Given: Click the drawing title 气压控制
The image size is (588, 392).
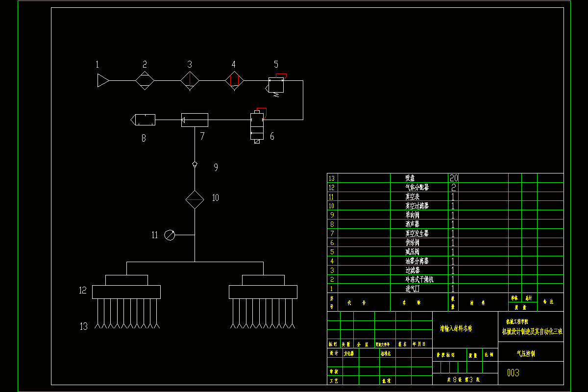Looking at the screenshot, I should pyautogui.click(x=526, y=353).
